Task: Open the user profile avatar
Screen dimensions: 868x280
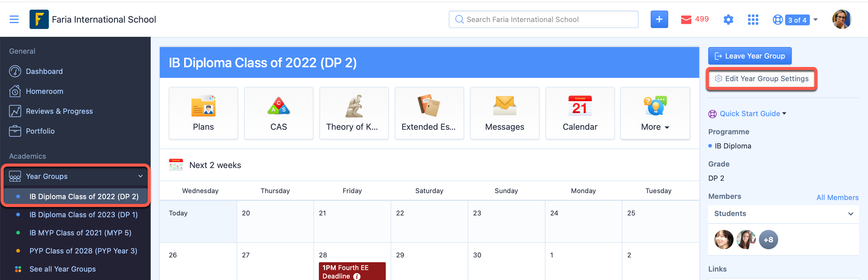Action: pyautogui.click(x=841, y=19)
